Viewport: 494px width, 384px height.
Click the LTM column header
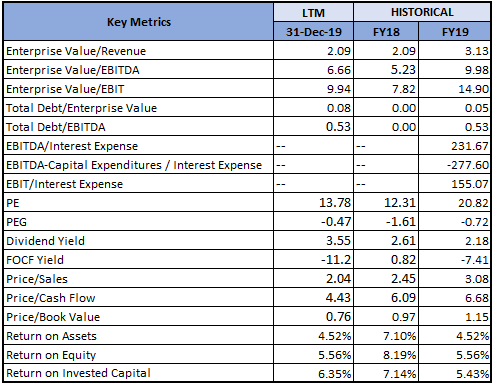(x=313, y=13)
